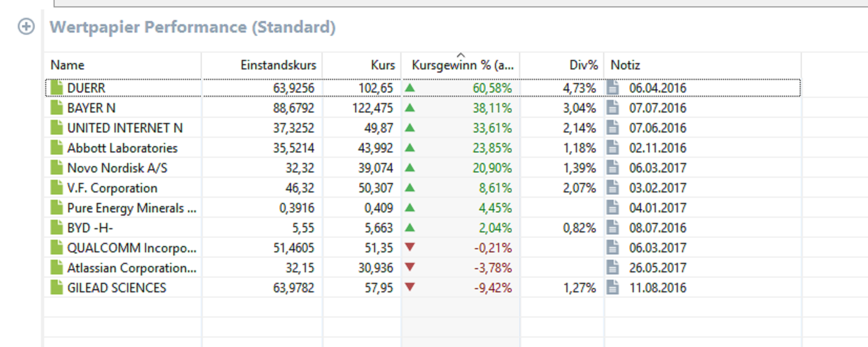
Task: Click the green security icon for Novo Nordisk
Action: pos(56,168)
